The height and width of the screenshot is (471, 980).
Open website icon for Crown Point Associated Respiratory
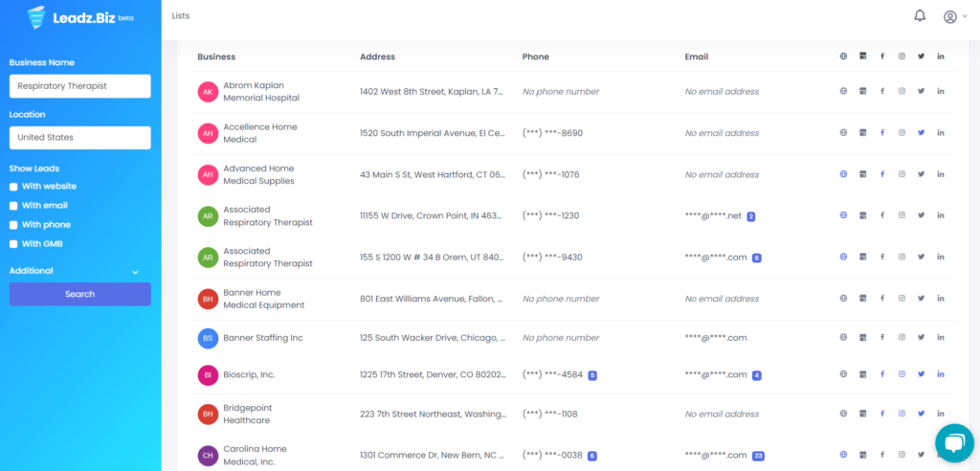tap(843, 215)
